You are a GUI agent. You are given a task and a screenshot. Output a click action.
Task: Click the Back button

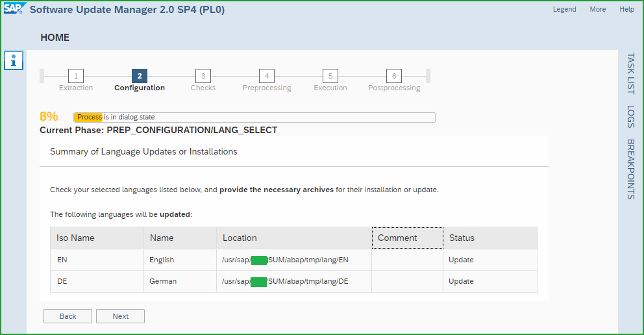[68, 316]
